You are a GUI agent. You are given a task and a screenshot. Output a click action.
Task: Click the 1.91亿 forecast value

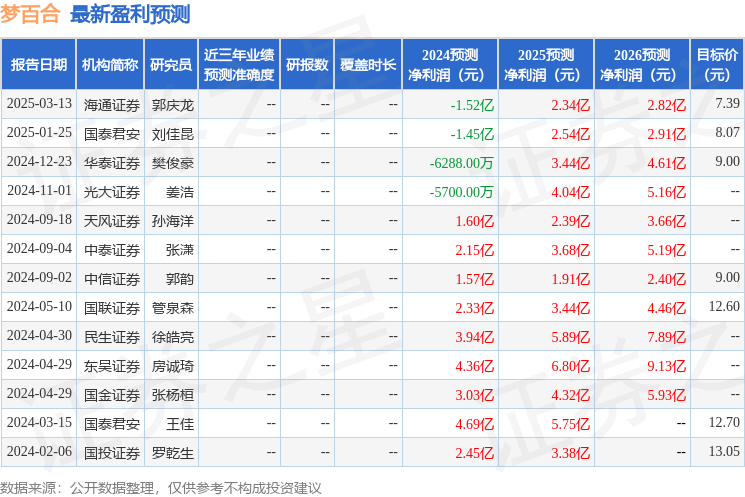click(x=570, y=279)
